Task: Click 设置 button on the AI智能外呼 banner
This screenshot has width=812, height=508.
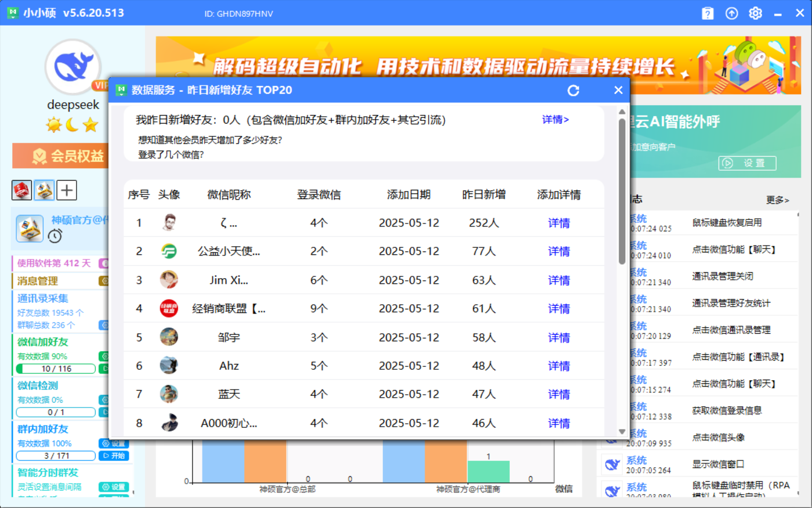Action: point(747,163)
